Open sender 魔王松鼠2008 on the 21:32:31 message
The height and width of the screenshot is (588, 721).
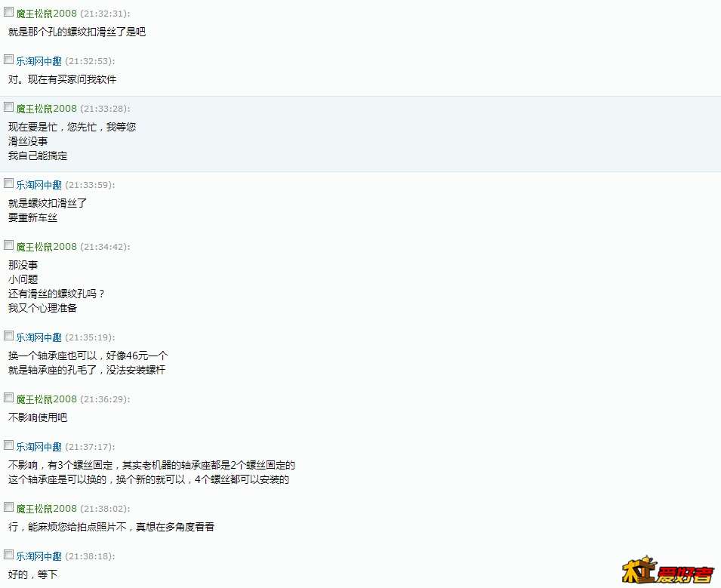(47, 14)
